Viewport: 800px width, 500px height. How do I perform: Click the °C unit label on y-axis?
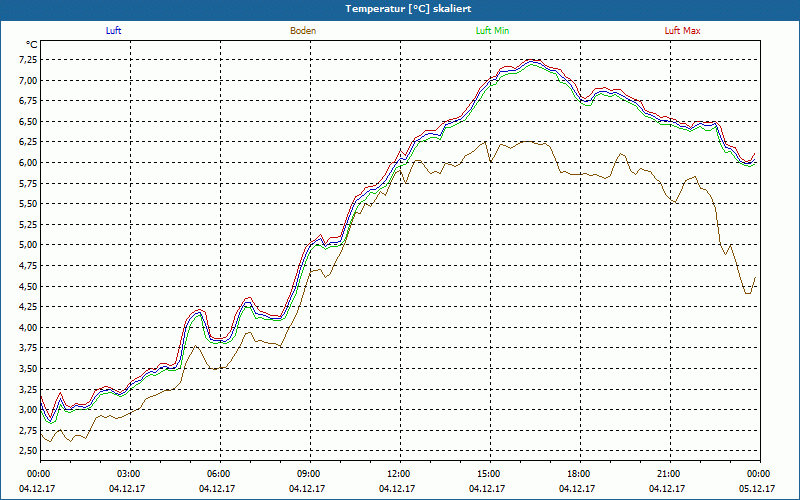click(x=31, y=44)
